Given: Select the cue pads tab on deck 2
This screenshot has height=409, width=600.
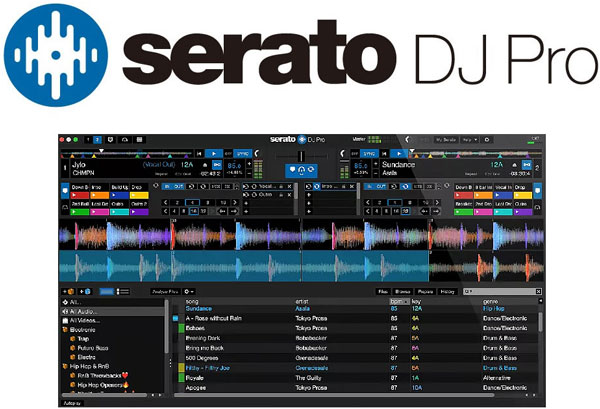Looking at the screenshot, I should 538,191.
